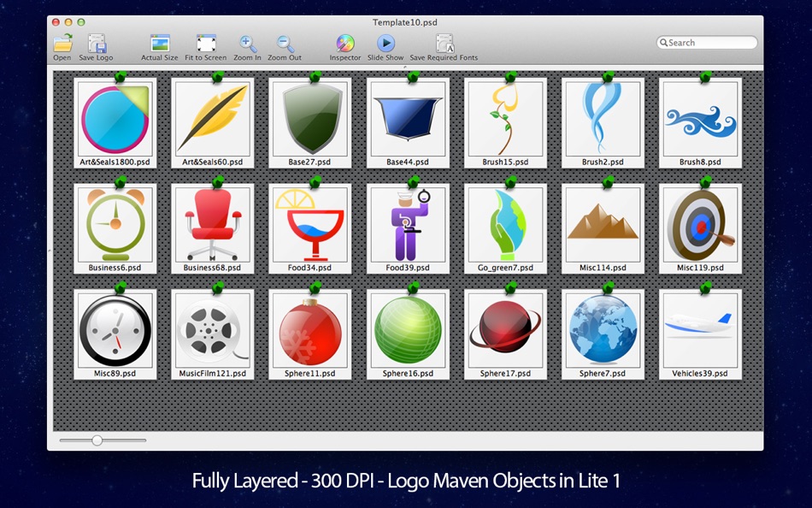The width and height of the screenshot is (812, 508).
Task: Click the Open folder icon
Action: [x=62, y=44]
